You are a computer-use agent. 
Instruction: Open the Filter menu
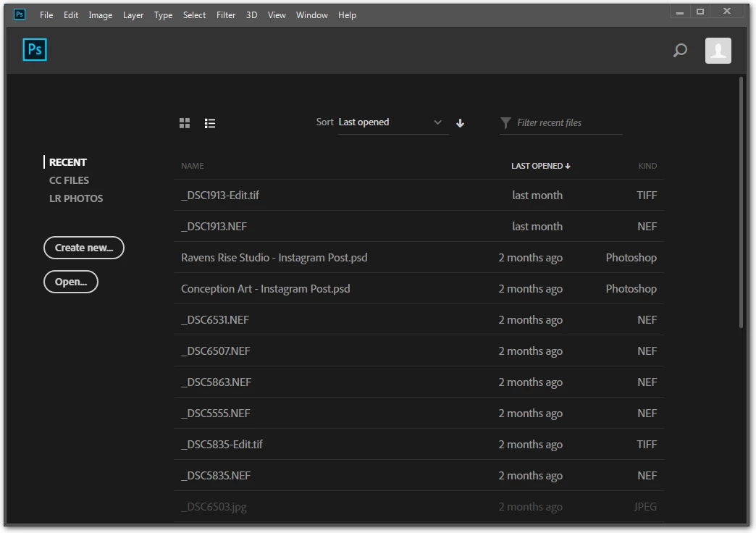click(226, 15)
